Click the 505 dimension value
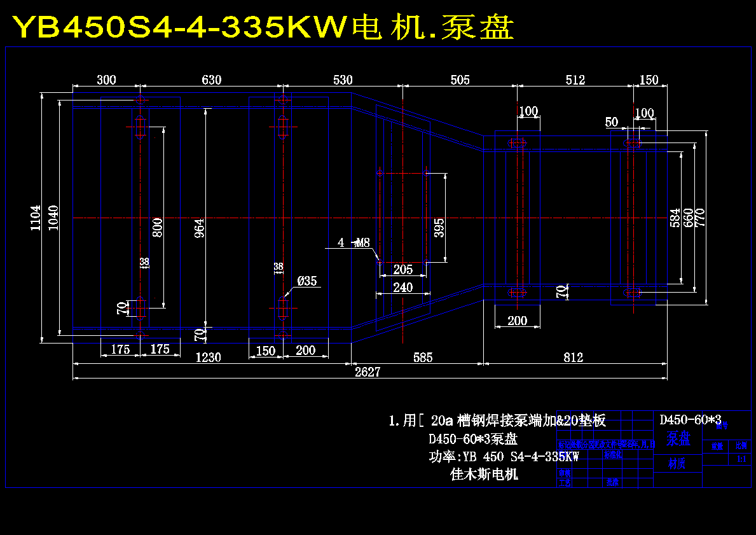Viewport: 756px width, 535px height. 460,80
